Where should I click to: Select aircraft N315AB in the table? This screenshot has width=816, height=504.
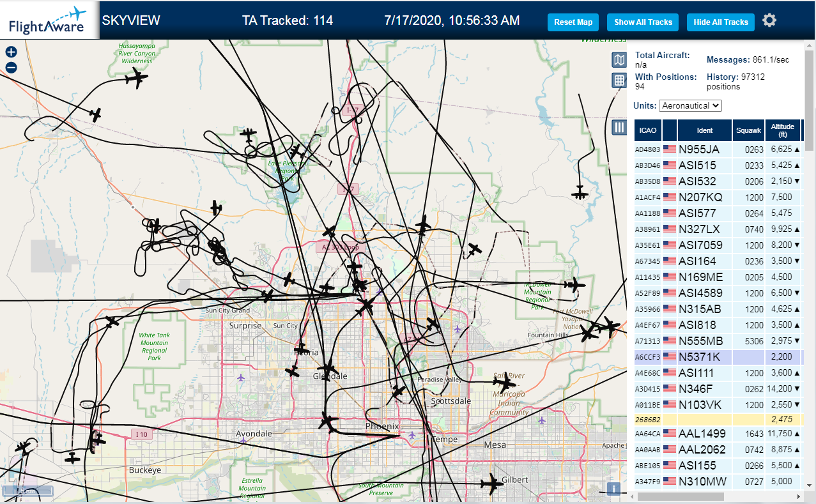click(x=719, y=309)
